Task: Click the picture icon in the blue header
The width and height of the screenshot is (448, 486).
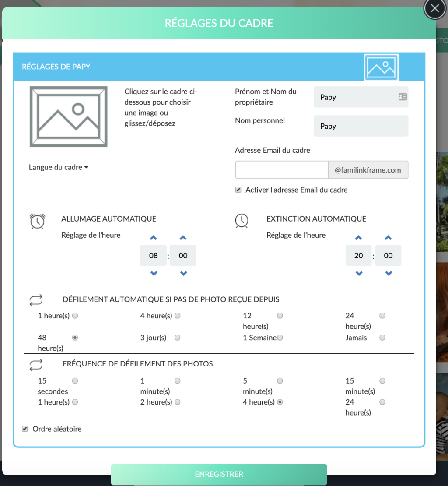Action: [x=381, y=67]
